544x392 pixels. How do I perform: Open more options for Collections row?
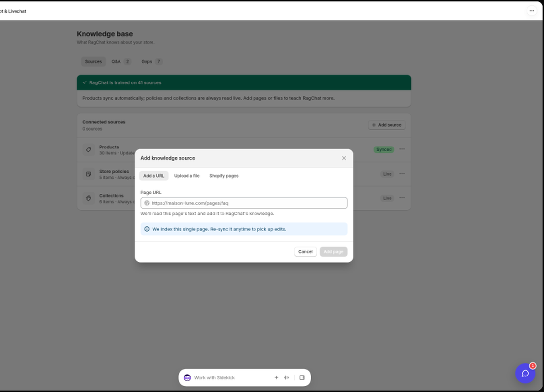tap(402, 198)
